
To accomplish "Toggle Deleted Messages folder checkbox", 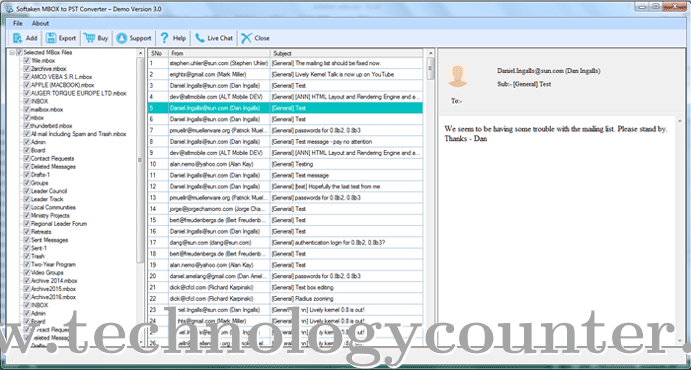I will tap(27, 167).
